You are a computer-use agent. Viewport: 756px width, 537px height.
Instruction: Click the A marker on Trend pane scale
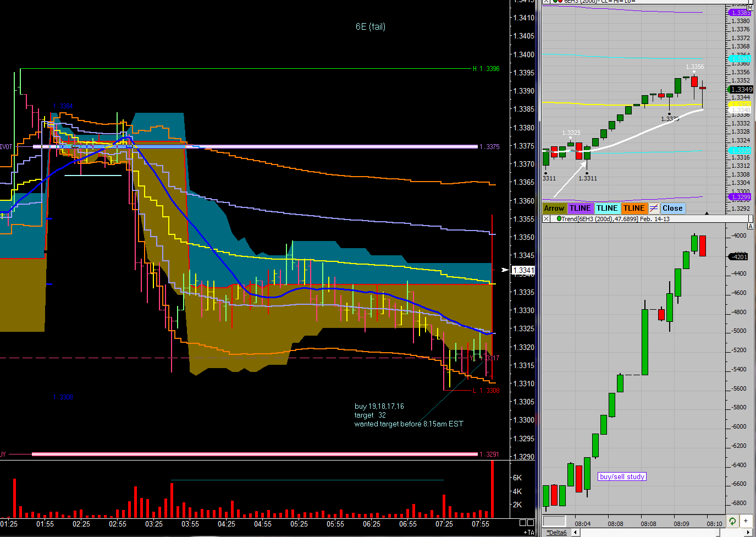click(750, 226)
